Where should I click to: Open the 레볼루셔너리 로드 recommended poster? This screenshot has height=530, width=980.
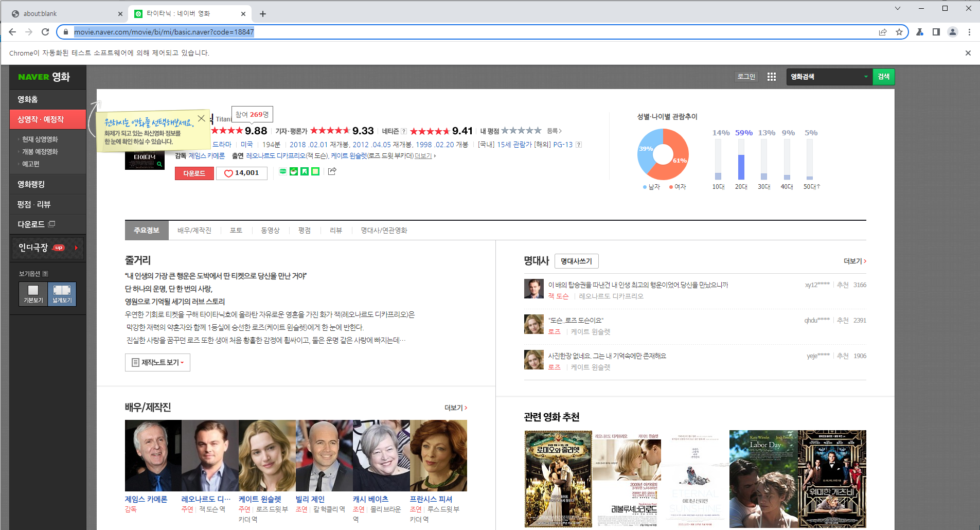(627, 479)
